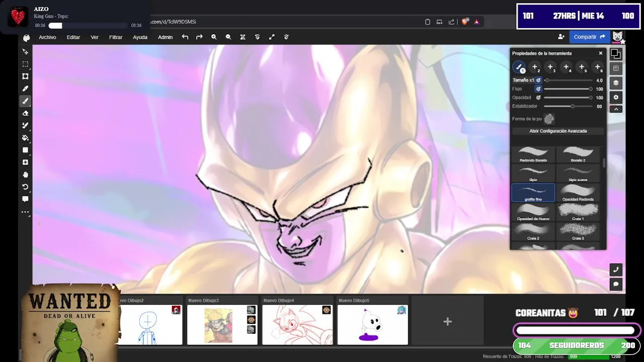The height and width of the screenshot is (362, 644).
Task: Select the add/insert tool in toolbar
Action: point(26,162)
